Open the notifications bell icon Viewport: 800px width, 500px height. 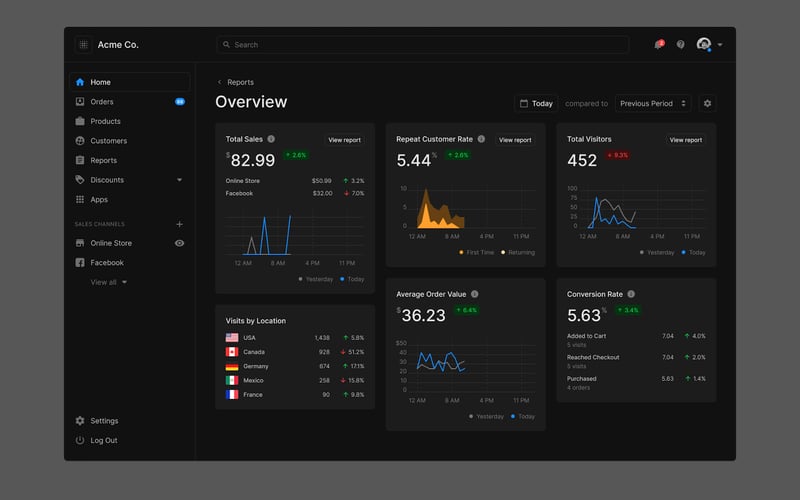[659, 44]
